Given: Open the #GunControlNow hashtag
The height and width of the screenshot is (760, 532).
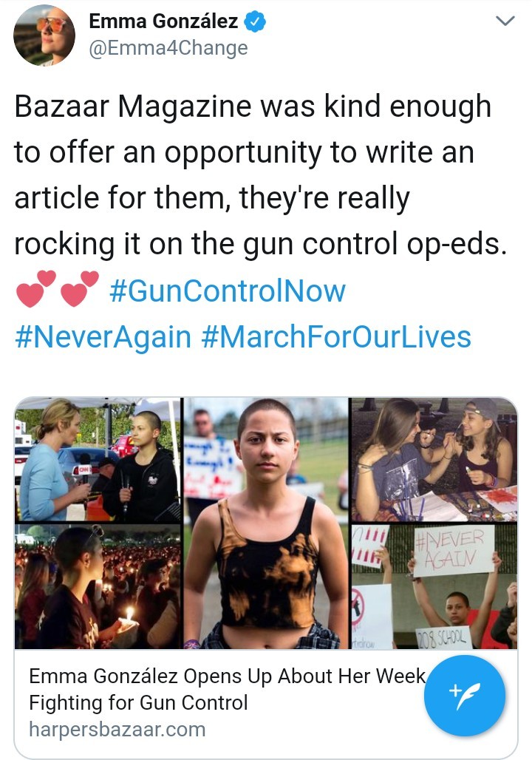Looking at the screenshot, I should tap(228, 291).
